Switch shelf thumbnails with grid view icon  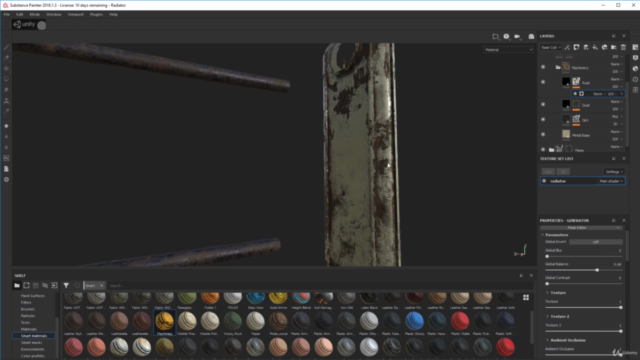pos(526,298)
